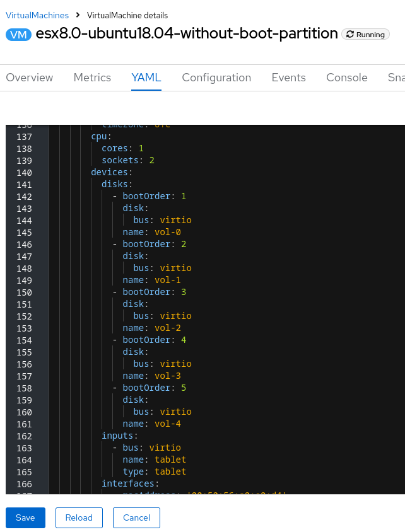405x532 pixels.
Task: Save the YAML changes
Action: 25,518
